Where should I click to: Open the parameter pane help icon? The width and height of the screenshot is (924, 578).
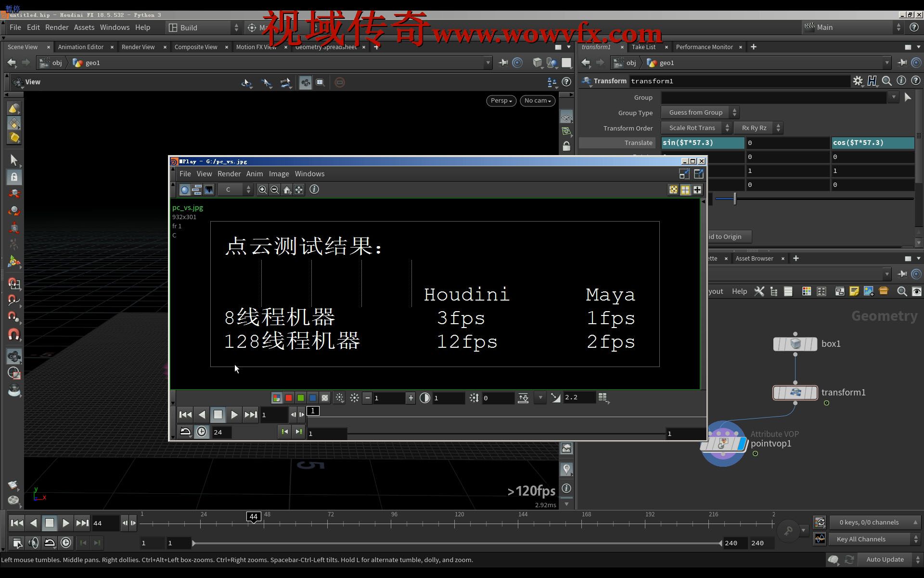tap(916, 81)
